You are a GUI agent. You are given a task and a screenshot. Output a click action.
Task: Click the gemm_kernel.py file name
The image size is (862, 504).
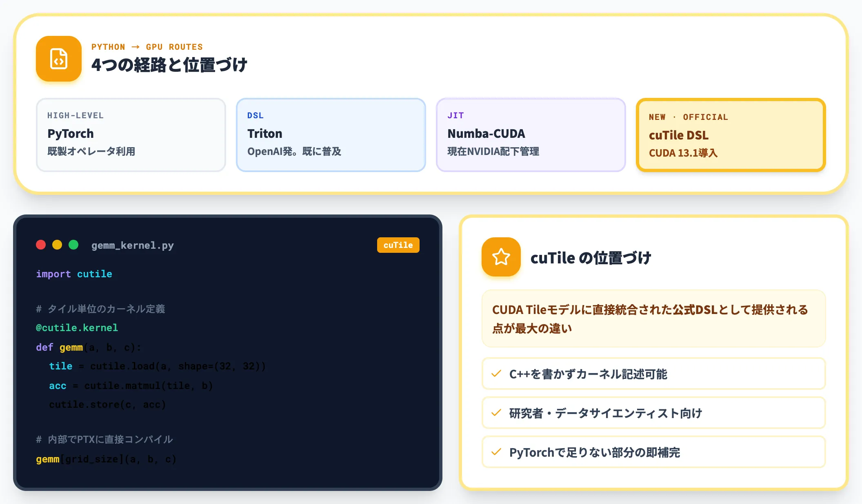[x=133, y=245]
